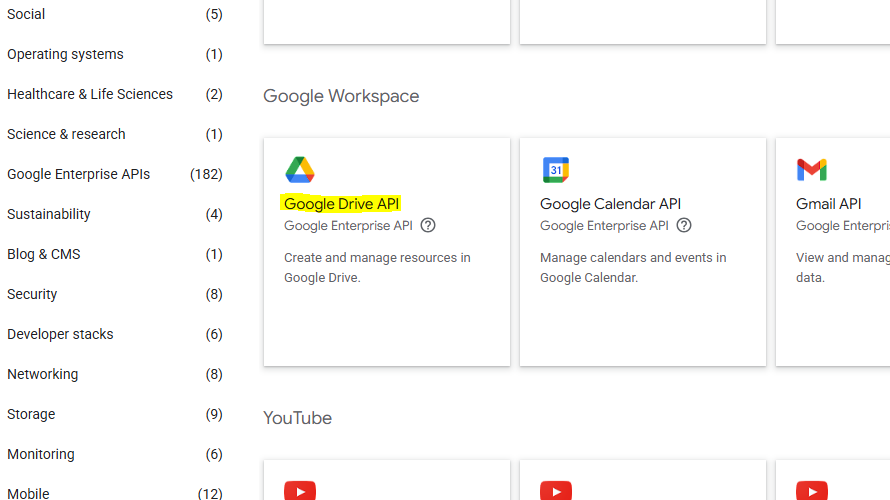
Task: Select the Networking category
Action: 43,374
